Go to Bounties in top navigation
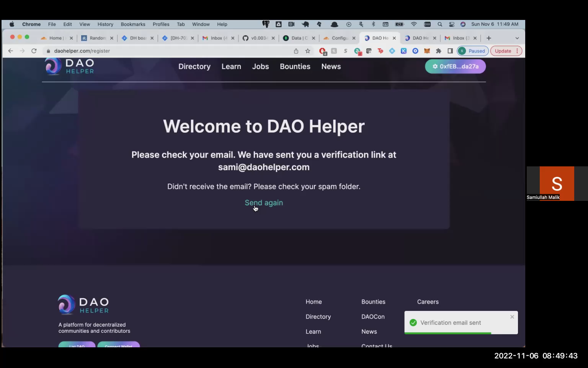 pyautogui.click(x=295, y=66)
